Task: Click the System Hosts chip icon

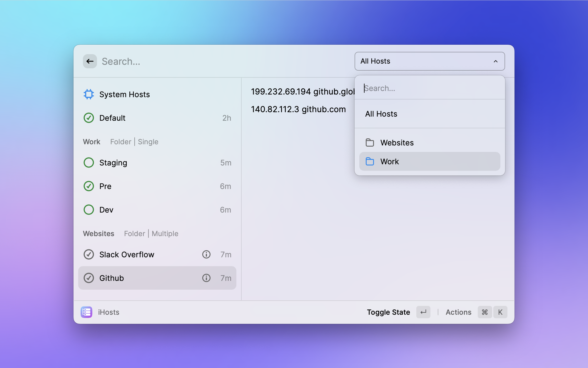Action: tap(88, 94)
